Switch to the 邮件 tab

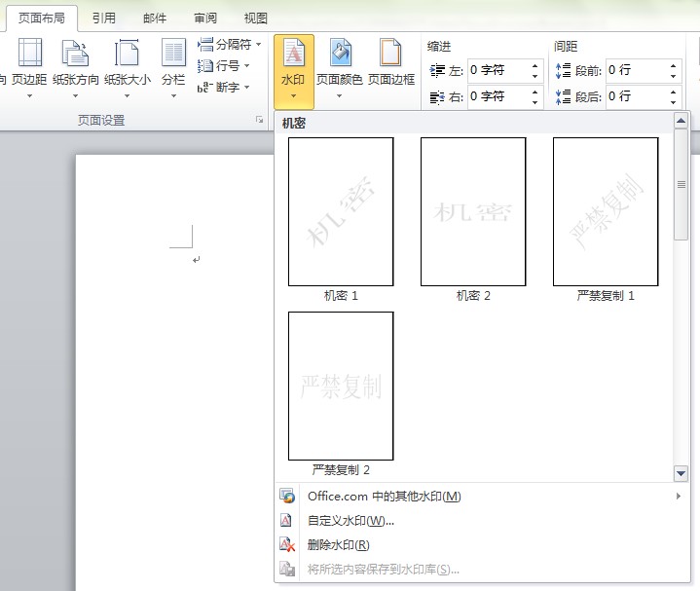point(155,18)
